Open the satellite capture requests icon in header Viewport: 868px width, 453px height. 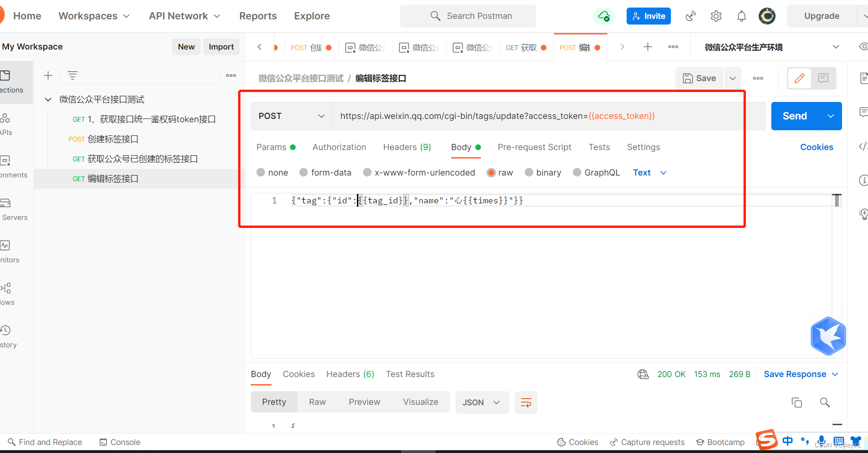coord(691,16)
